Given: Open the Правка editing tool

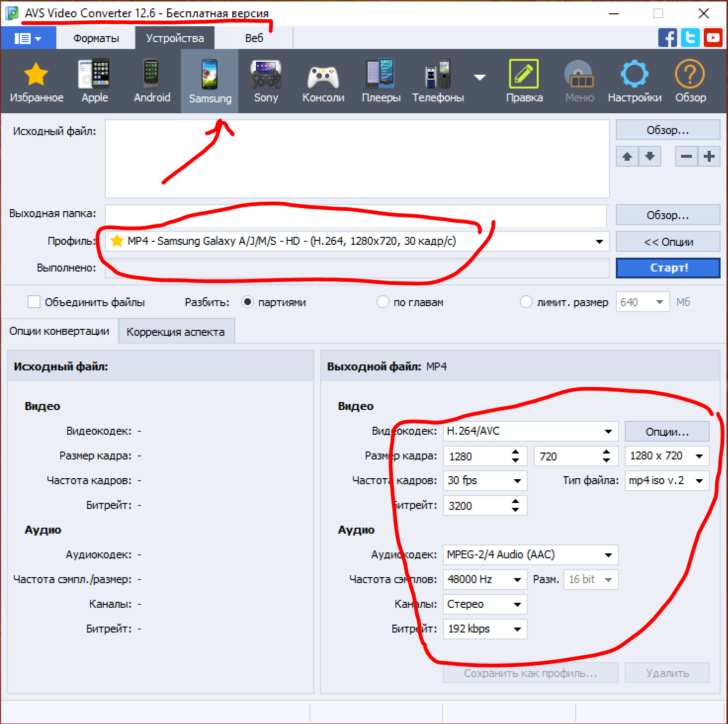Looking at the screenshot, I should (x=524, y=81).
